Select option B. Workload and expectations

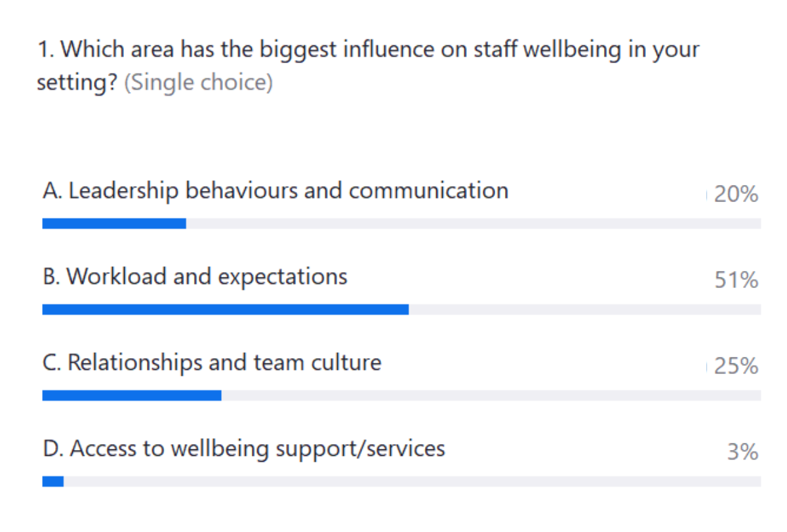pyautogui.click(x=195, y=277)
